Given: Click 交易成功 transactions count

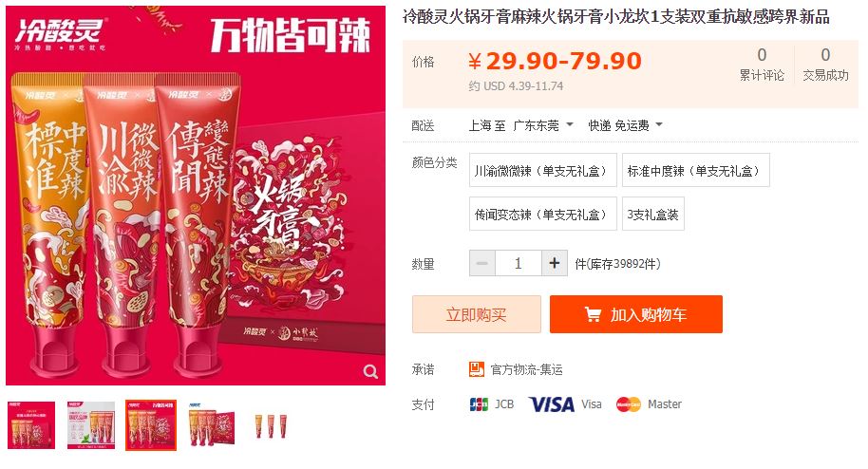Looking at the screenshot, I should (825, 65).
